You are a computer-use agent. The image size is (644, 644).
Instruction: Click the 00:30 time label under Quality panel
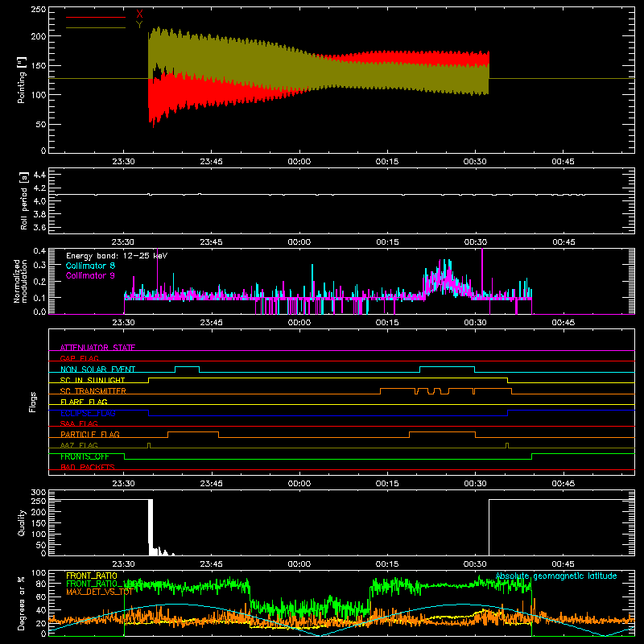pos(475,564)
